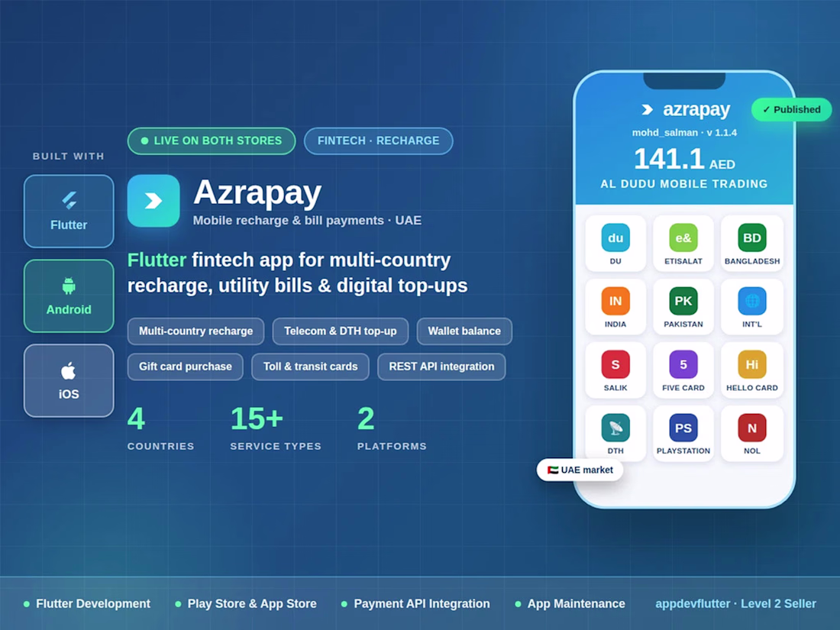Click the Apple iOS tile
Viewport: 840px width, 630px height.
[x=69, y=380]
